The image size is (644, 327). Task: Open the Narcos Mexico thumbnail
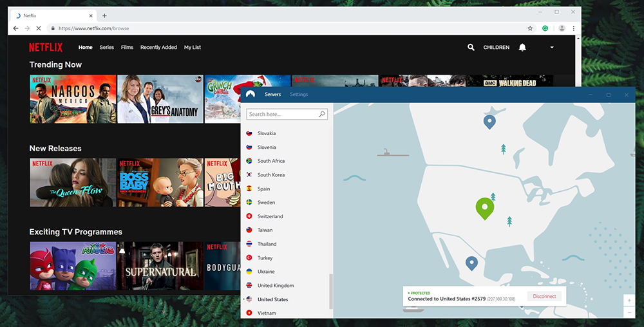click(x=73, y=99)
